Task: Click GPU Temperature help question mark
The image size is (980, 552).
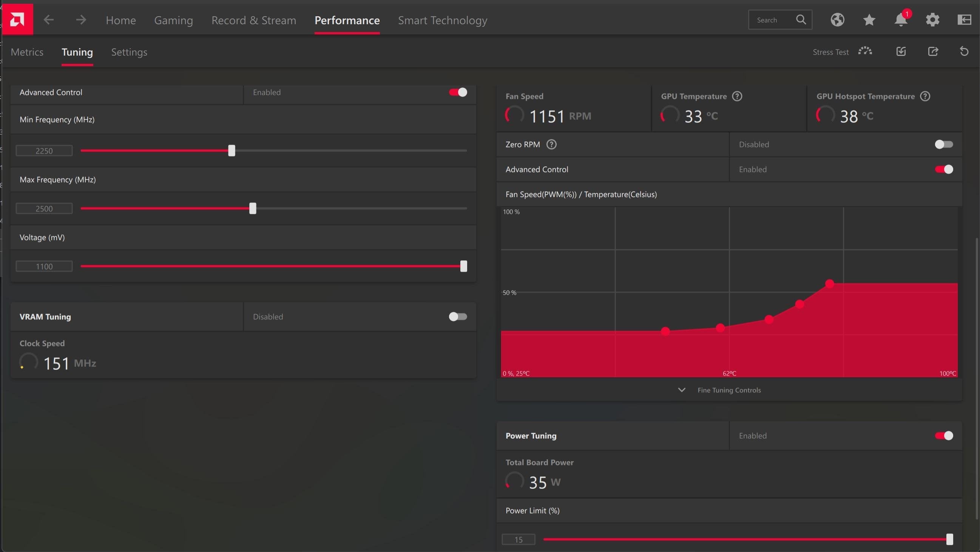Action: coord(737,96)
